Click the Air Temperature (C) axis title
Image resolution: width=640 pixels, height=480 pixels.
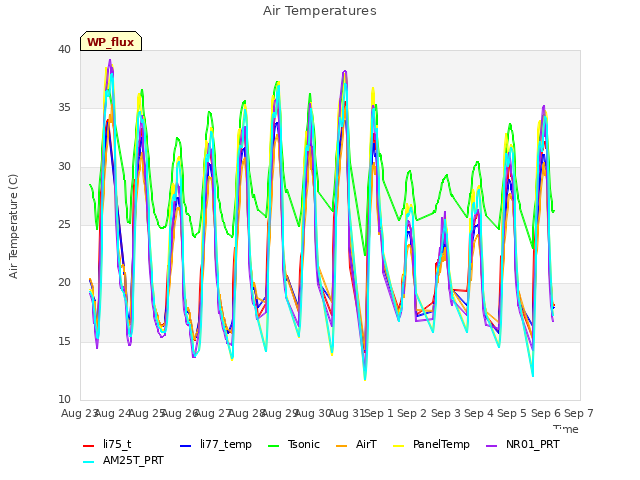tap(13, 226)
